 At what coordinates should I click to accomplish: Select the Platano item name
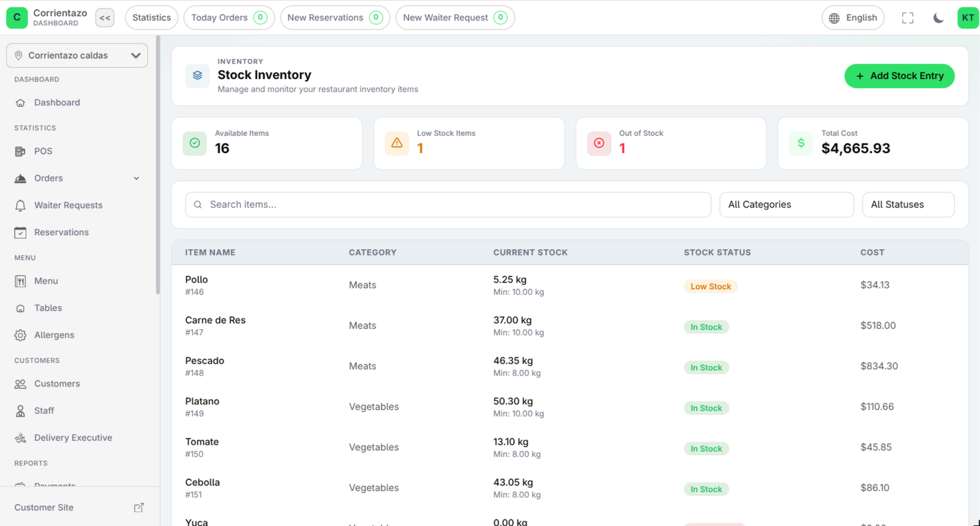[202, 401]
